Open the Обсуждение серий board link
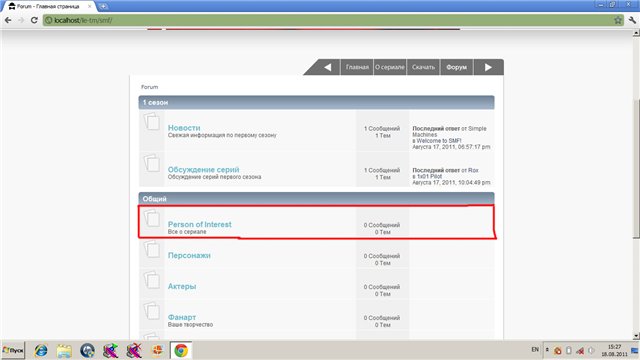The width and height of the screenshot is (640, 360). 204,169
